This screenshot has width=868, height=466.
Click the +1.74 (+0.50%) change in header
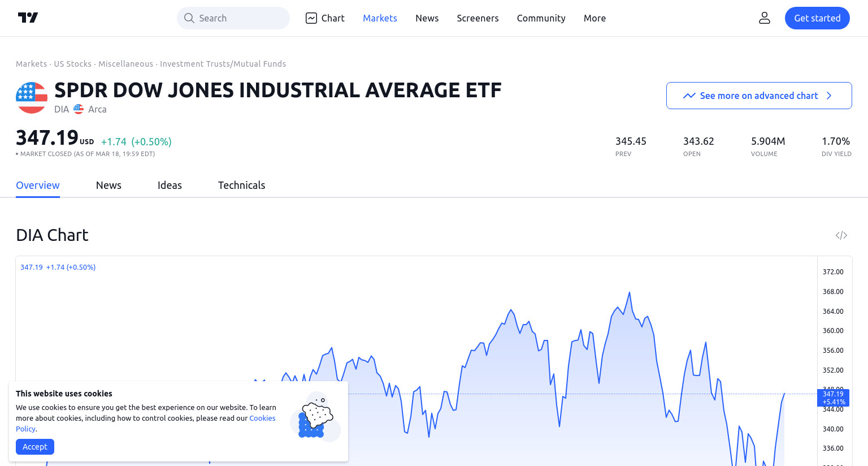click(x=136, y=142)
